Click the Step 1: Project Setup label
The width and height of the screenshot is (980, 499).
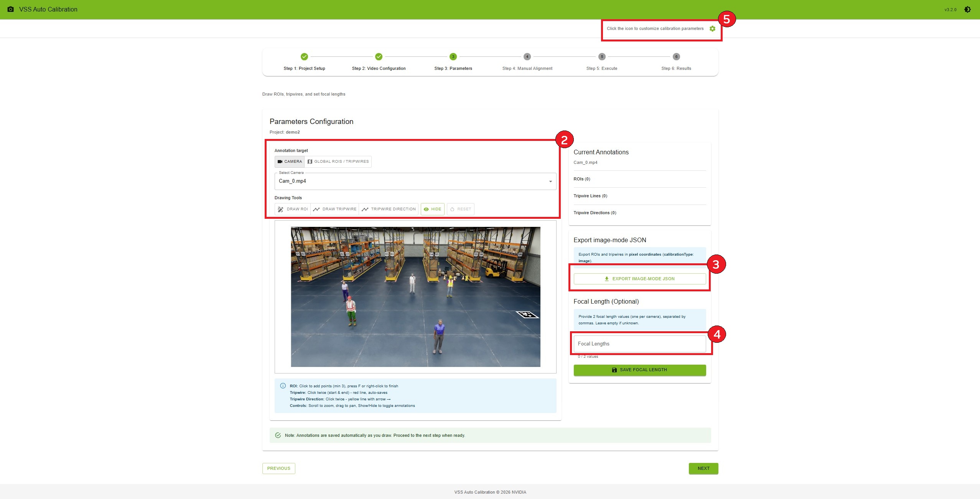(x=304, y=69)
